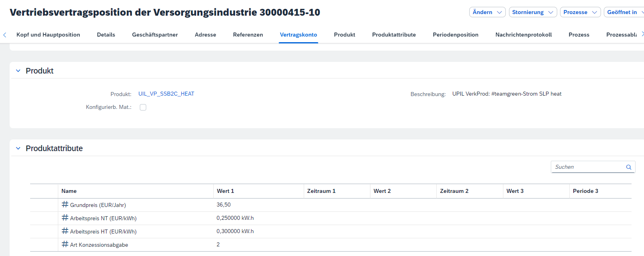The width and height of the screenshot is (644, 256).
Task: Collapse the Produktattribute section
Action: 18,148
